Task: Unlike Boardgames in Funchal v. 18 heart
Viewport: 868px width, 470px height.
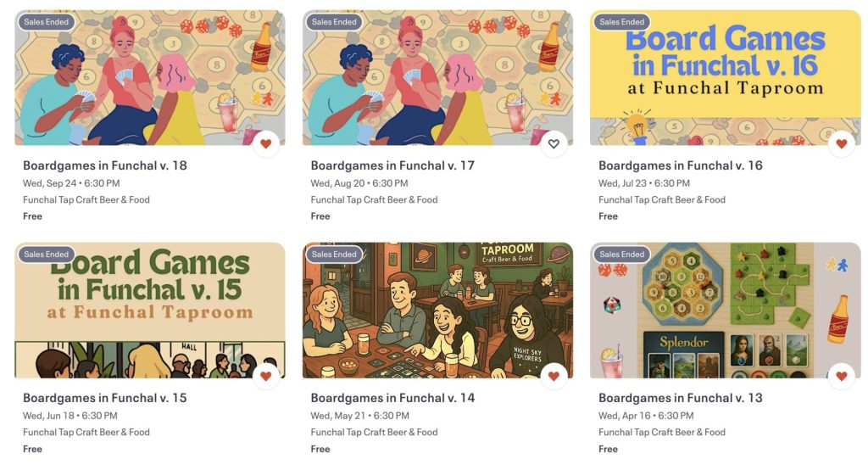Action: [x=265, y=144]
